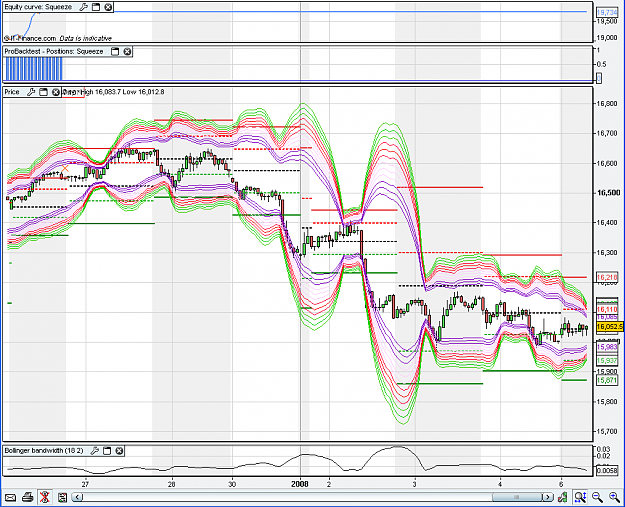
Task: Print the chart with printer icon
Action: click(x=28, y=497)
